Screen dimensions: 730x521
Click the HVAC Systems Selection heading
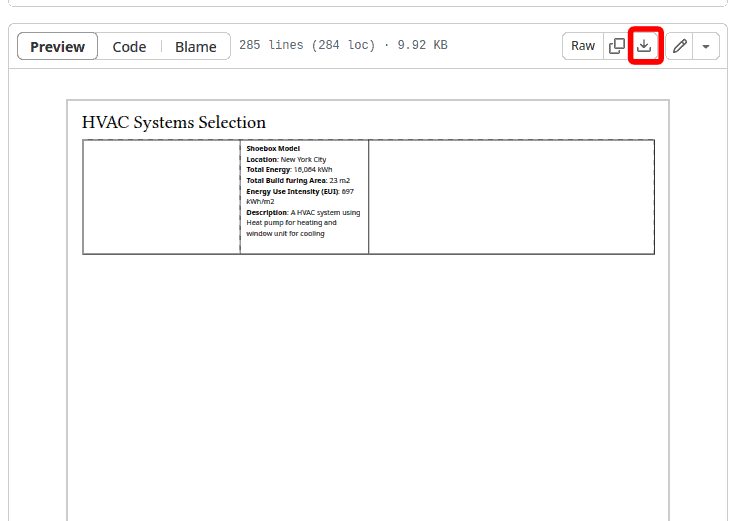174,123
